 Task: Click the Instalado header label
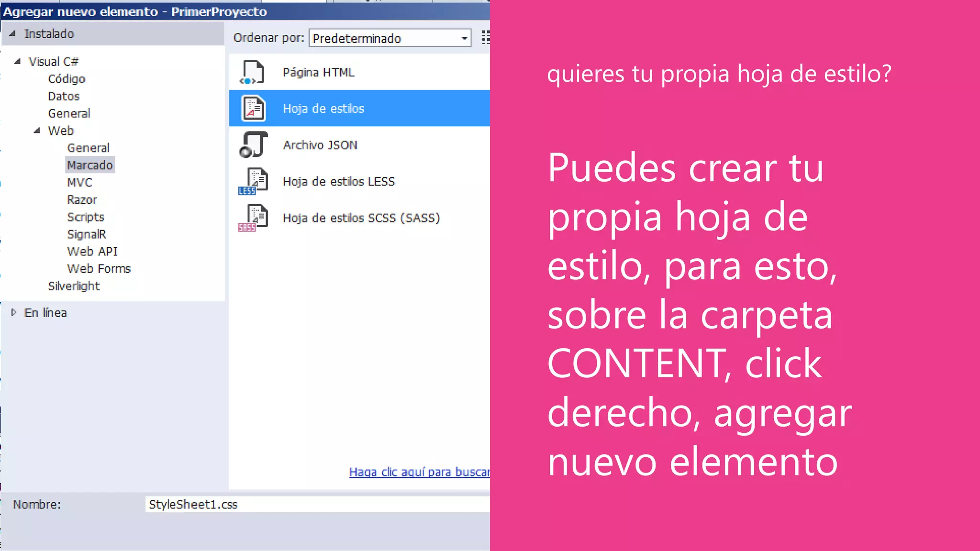click(49, 33)
